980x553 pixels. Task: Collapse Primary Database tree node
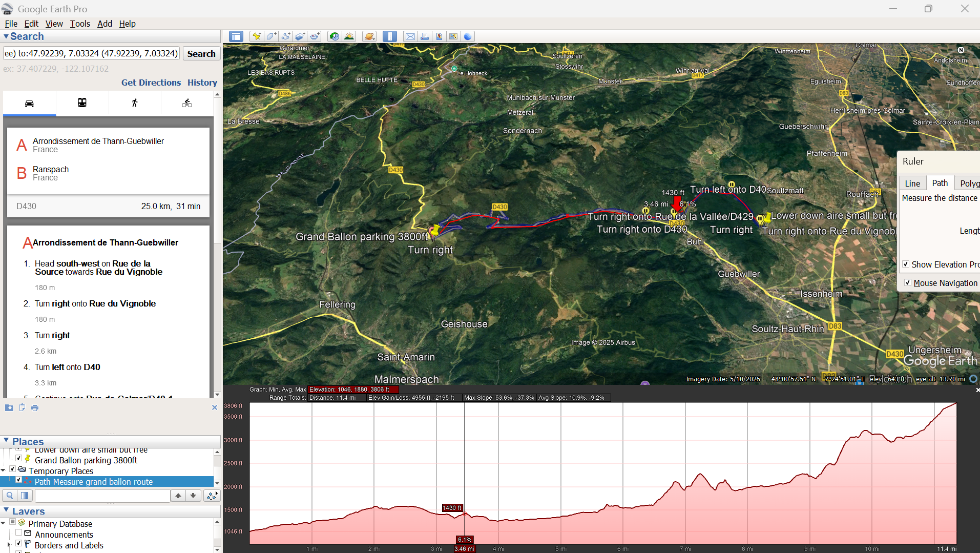(x=3, y=523)
